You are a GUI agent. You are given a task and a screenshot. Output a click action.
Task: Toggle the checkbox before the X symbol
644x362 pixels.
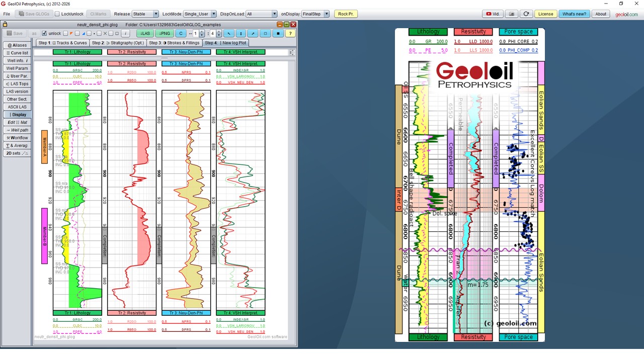click(99, 34)
